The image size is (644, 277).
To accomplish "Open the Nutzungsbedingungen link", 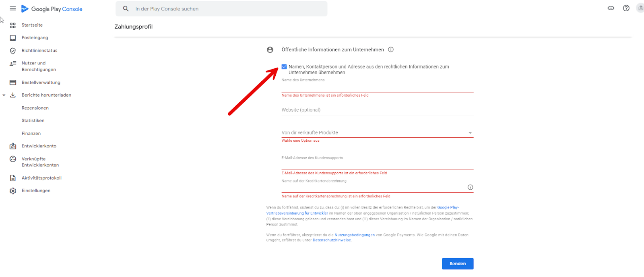I will pos(355,235).
